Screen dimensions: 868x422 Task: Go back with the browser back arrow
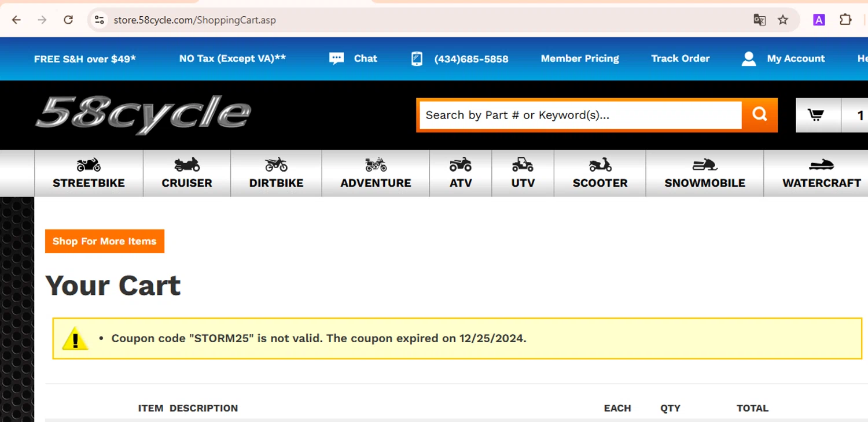(16, 20)
